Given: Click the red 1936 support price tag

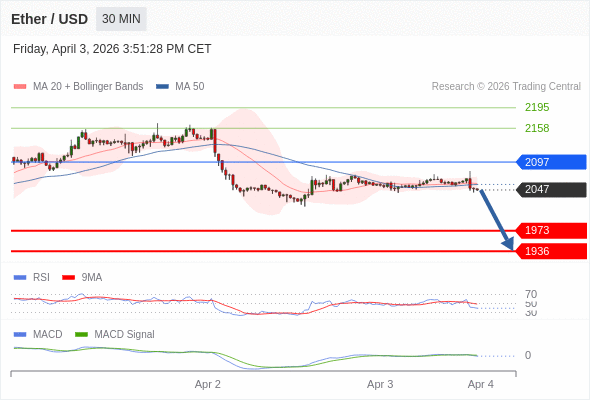Looking at the screenshot, I should pyautogui.click(x=551, y=251).
